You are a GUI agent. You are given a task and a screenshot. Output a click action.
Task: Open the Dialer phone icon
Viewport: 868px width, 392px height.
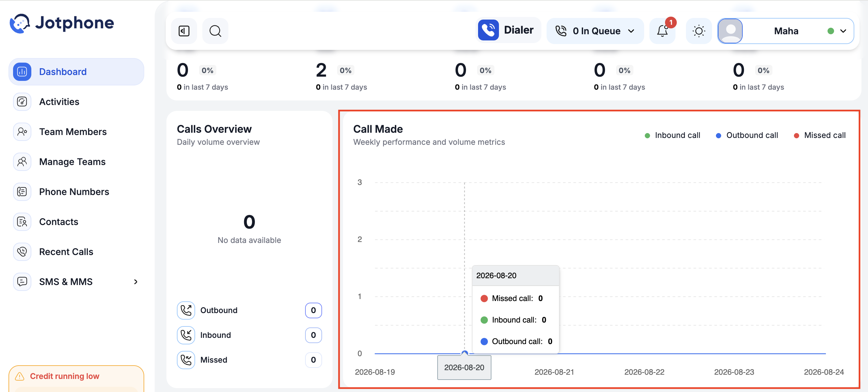488,30
